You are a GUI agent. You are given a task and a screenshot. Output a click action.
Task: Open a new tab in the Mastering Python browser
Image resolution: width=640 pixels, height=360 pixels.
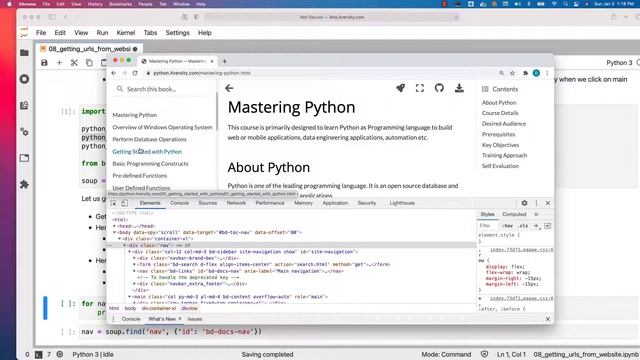pyautogui.click(x=224, y=61)
